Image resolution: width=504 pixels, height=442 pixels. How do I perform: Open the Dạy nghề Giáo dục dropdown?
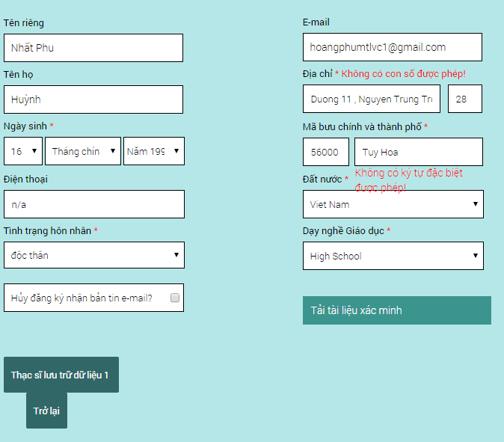393,256
